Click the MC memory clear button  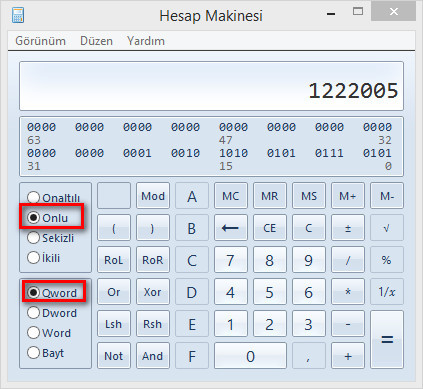click(231, 196)
